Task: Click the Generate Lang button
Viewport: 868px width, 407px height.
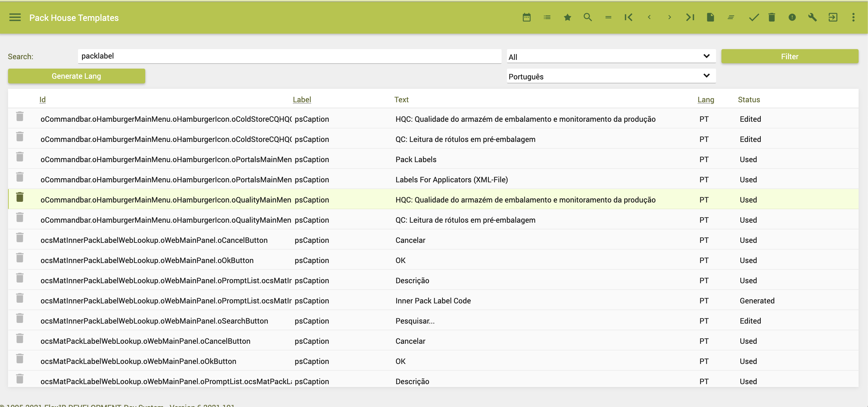Action: 77,76
